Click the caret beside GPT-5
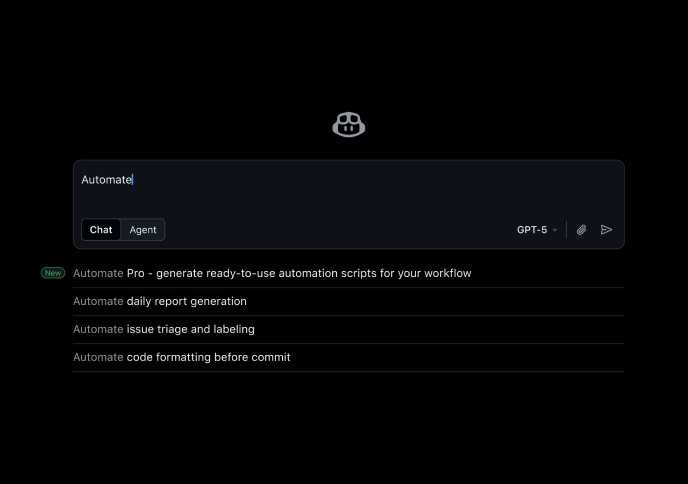688x484 pixels. 555,231
